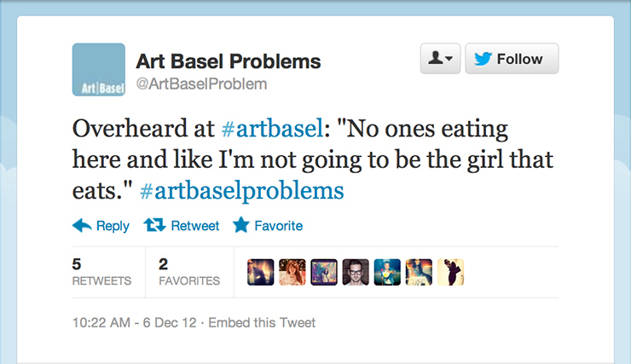Mark tweet as Favorite with star

(x=268, y=225)
